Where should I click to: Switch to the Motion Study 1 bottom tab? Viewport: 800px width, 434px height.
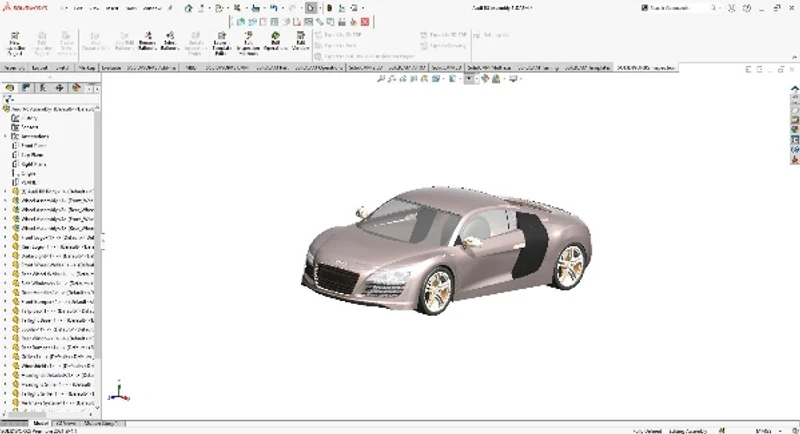click(x=100, y=423)
